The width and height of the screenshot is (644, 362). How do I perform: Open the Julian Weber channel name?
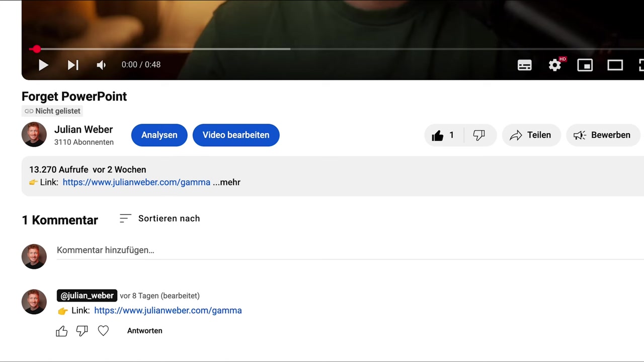pos(84,129)
